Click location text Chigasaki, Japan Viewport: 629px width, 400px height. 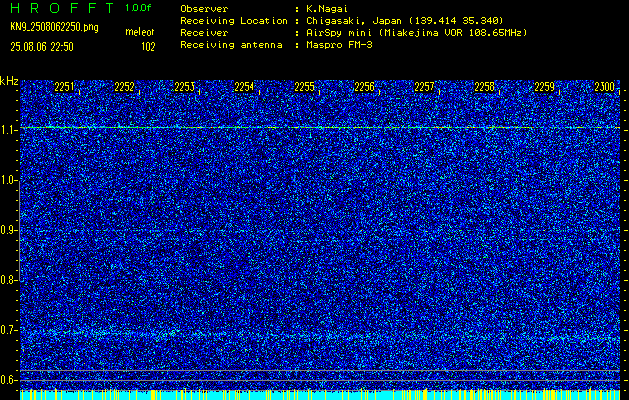pyautogui.click(x=356, y=21)
